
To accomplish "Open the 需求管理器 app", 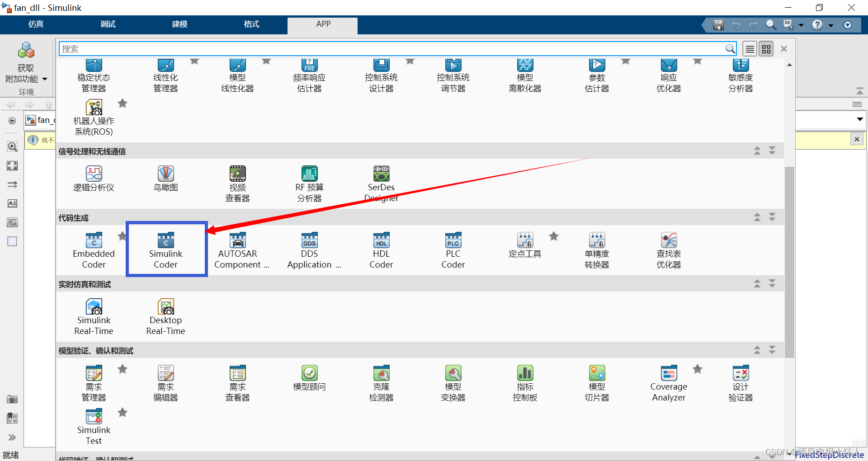I will click(94, 383).
